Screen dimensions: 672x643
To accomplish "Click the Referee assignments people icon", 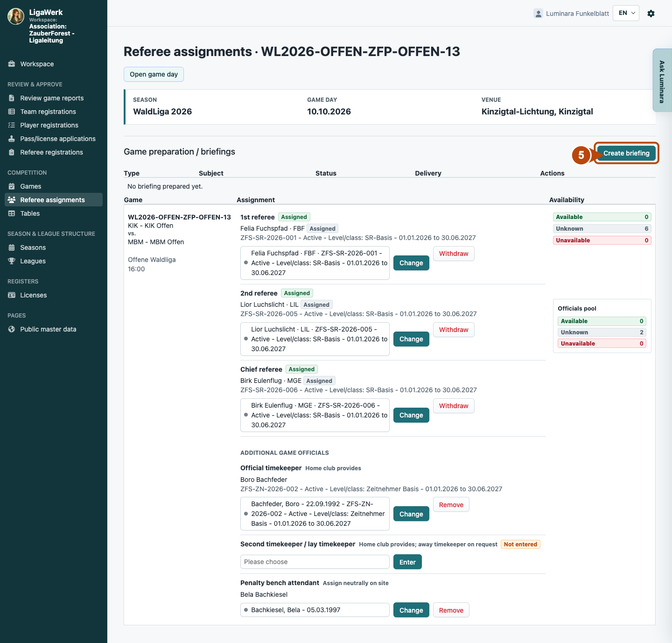I will [x=12, y=200].
